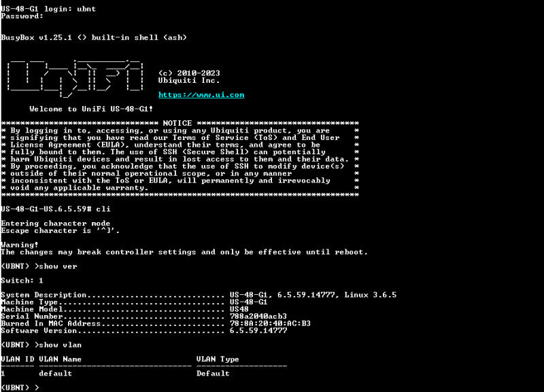Click the final '(UBNT) >' prompt
This screenshot has height=392, width=544.
tap(20, 387)
